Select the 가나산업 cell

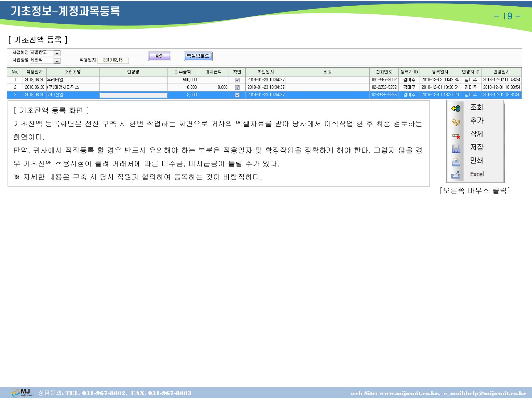(x=73, y=95)
